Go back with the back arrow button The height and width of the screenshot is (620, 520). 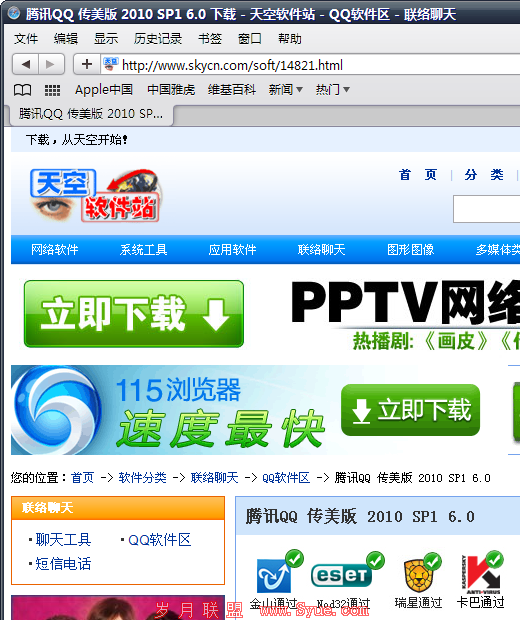(26, 64)
